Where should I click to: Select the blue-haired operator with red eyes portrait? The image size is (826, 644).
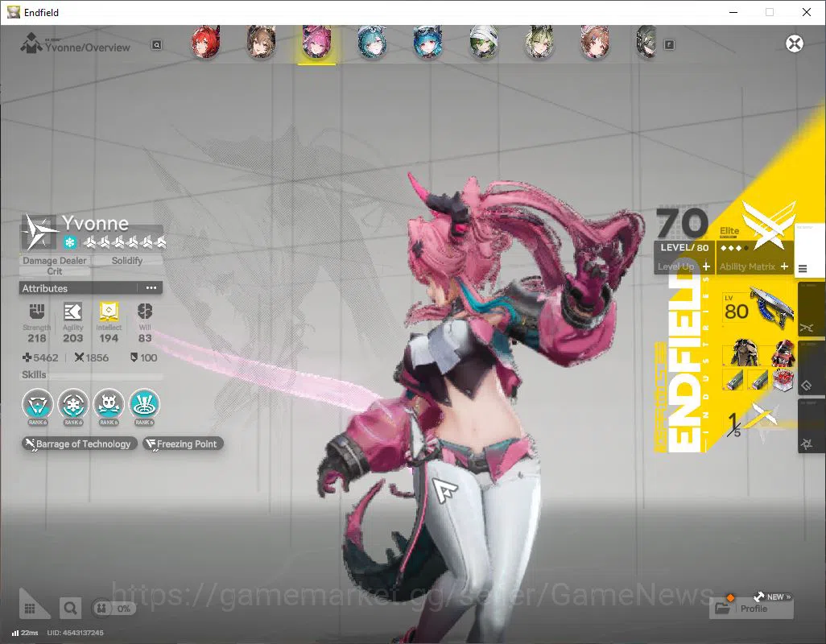[x=427, y=42]
